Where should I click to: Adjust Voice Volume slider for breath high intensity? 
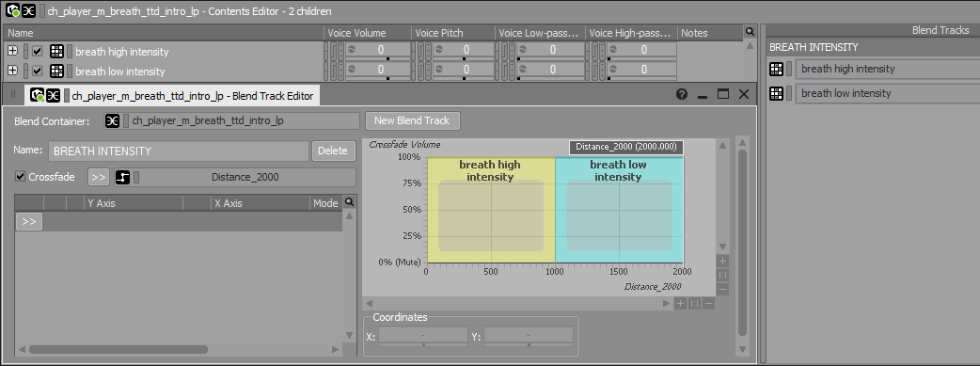point(388,59)
